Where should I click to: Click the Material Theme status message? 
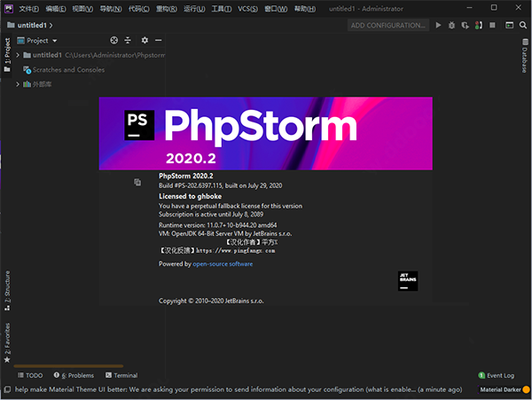click(239, 389)
